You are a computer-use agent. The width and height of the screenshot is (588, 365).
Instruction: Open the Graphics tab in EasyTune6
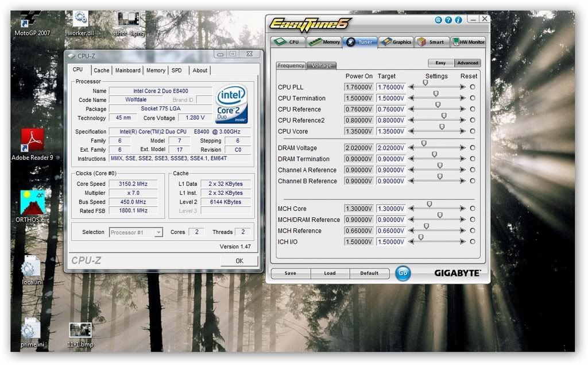click(396, 42)
